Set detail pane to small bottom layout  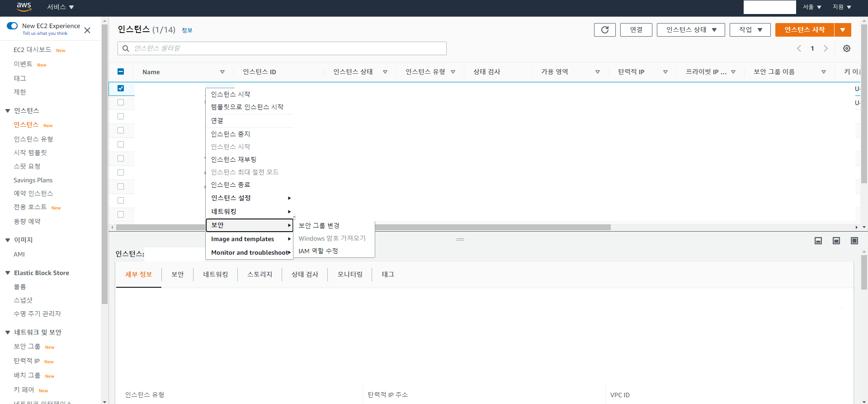point(818,241)
